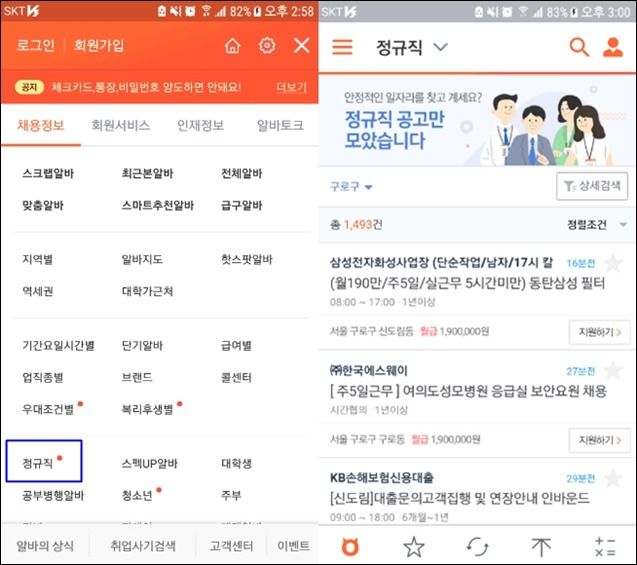The height and width of the screenshot is (565, 637).
Task: Open the 맞춤알바 menu item
Action: point(43,205)
